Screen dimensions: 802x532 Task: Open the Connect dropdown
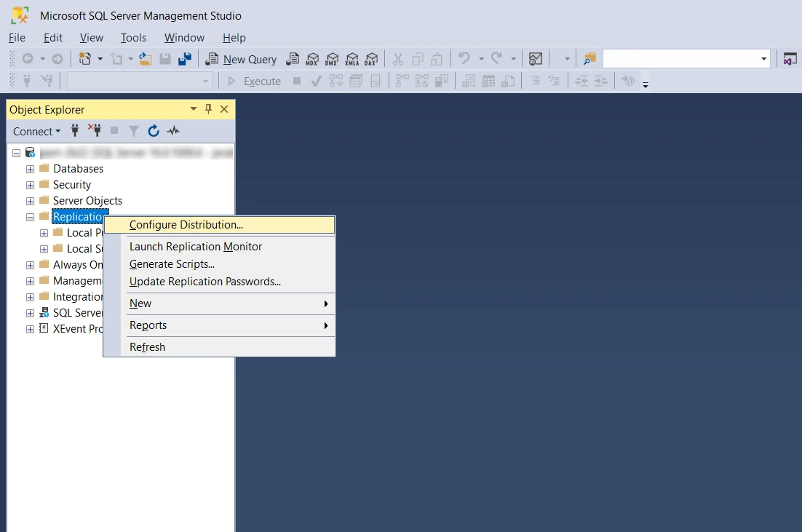(37, 132)
